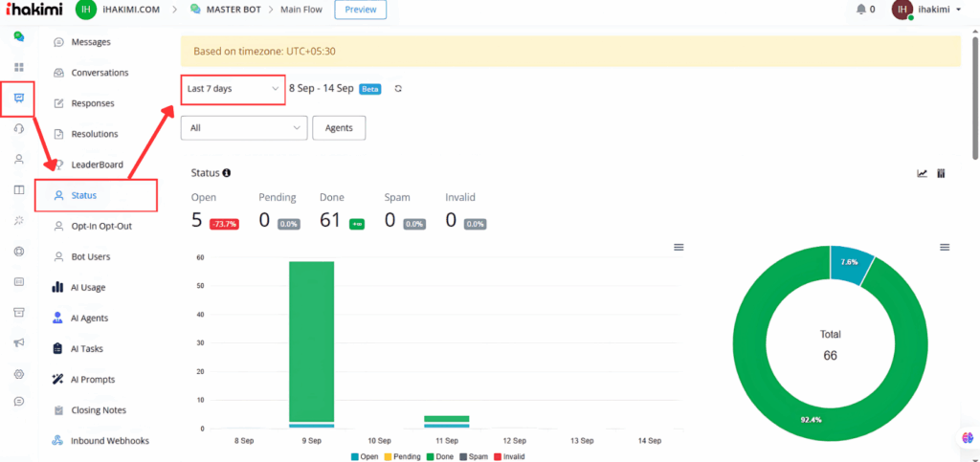Open the headset live chat sidebar icon

click(x=18, y=129)
